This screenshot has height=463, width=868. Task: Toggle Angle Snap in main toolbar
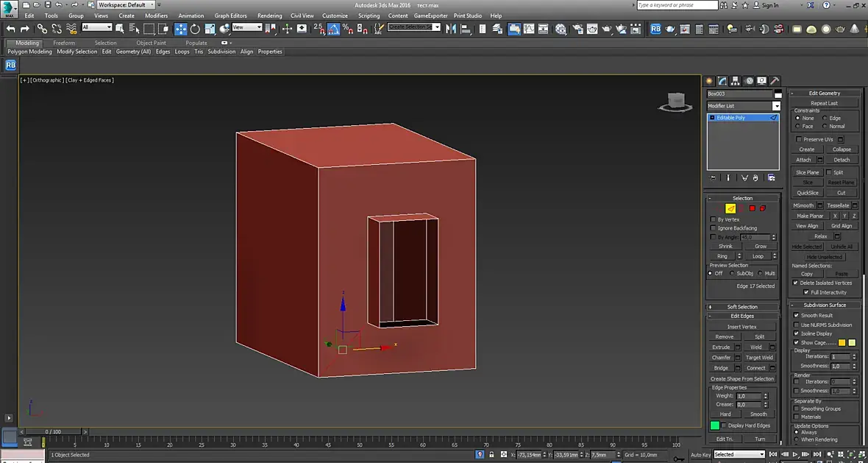[333, 29]
